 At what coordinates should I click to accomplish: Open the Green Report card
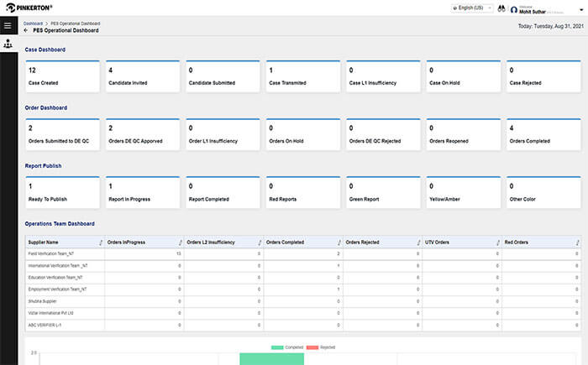(383, 192)
